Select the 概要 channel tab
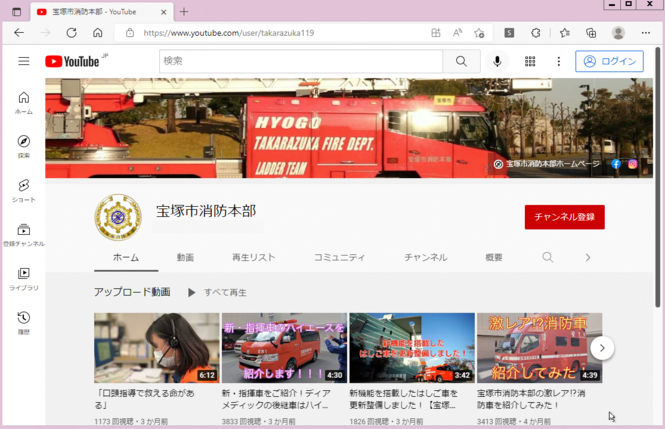Image resolution: width=665 pixels, height=429 pixels. [494, 257]
